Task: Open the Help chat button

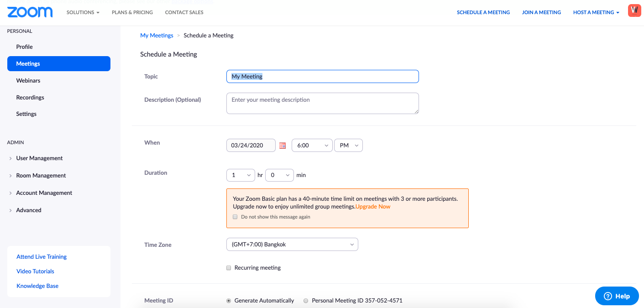Action: [x=617, y=296]
